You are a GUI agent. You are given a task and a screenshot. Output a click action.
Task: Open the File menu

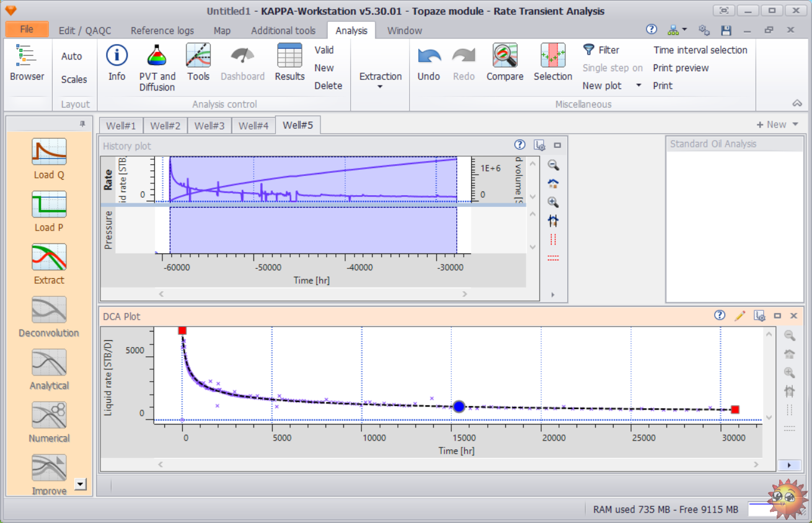(x=27, y=29)
